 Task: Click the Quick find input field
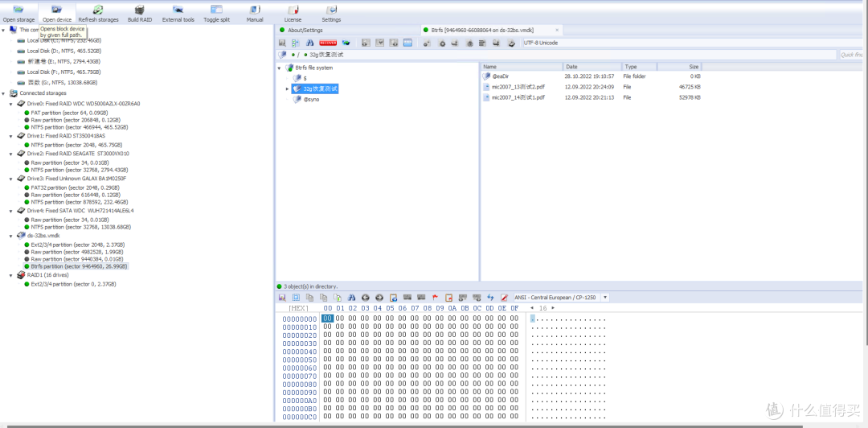click(x=853, y=55)
